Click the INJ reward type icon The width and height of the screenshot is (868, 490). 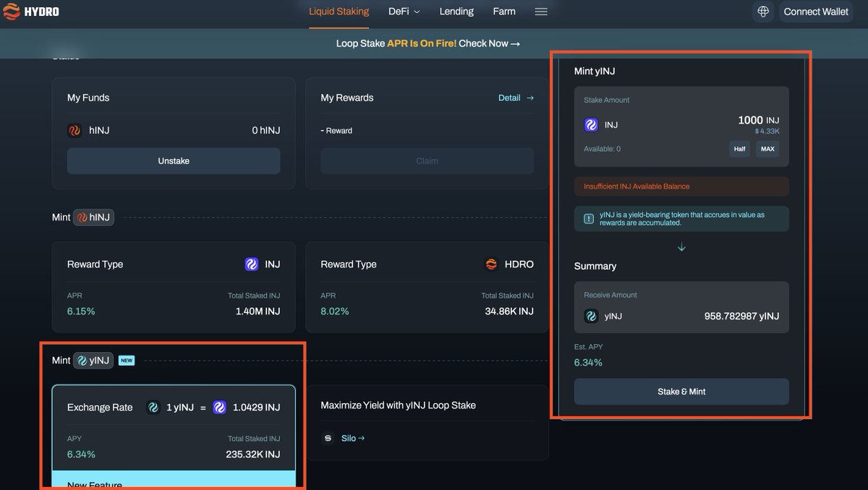pyautogui.click(x=252, y=265)
